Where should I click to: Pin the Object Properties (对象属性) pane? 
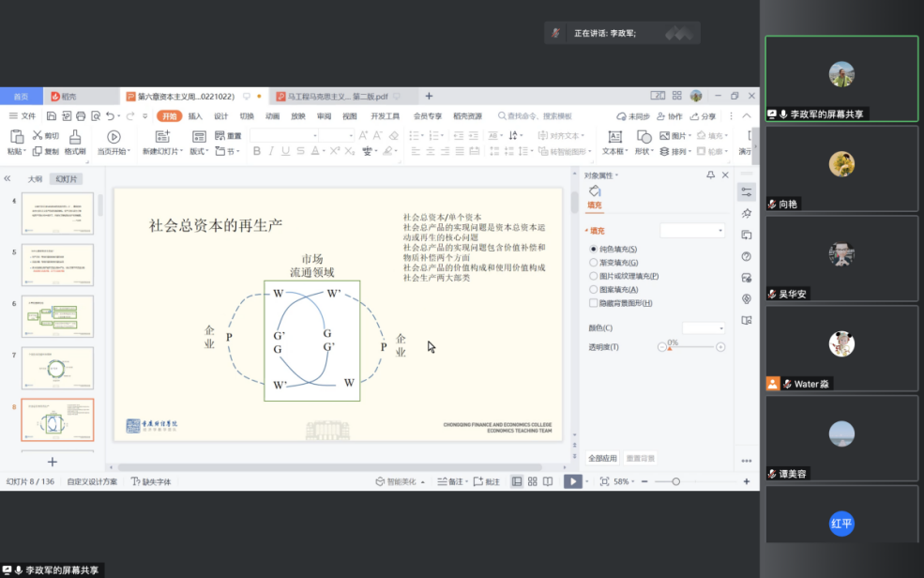click(x=710, y=175)
